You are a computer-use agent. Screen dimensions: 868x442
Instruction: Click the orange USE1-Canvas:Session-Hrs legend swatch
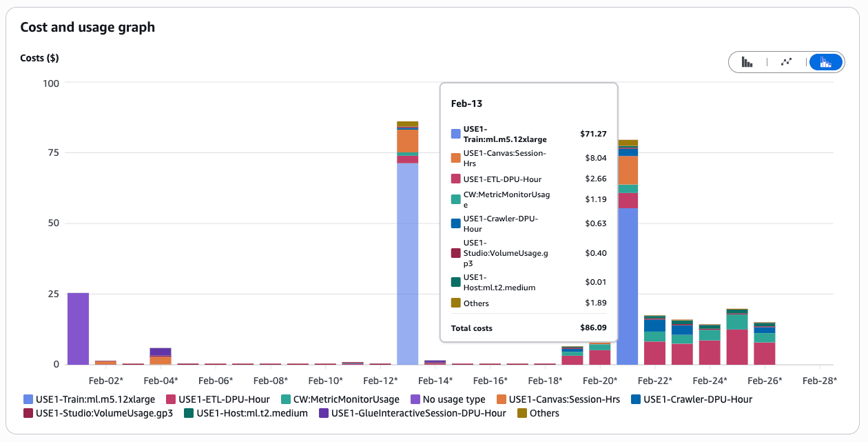(x=502, y=399)
